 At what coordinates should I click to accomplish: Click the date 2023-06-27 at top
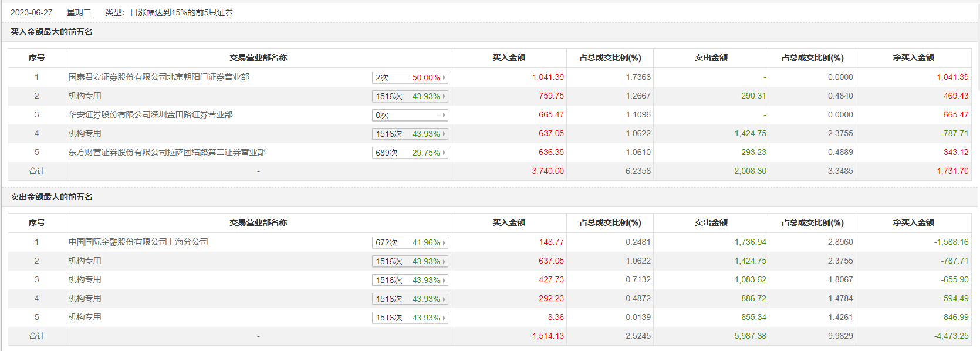pyautogui.click(x=31, y=12)
